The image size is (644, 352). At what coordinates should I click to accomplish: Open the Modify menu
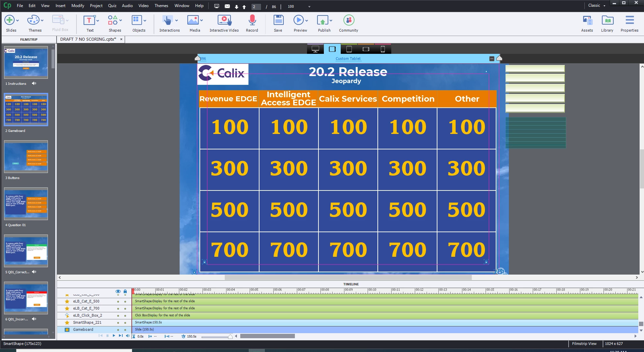[x=78, y=6]
